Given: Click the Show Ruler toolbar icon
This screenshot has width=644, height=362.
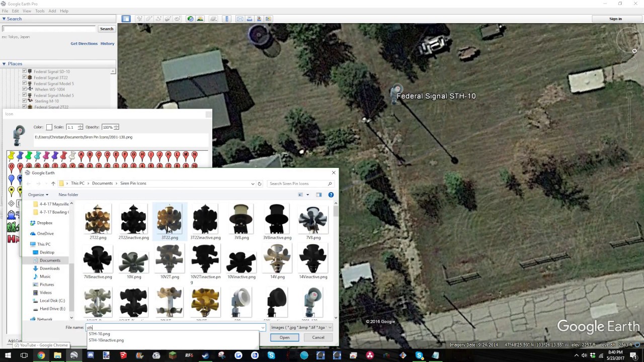Looking at the screenshot, I should coord(226,19).
